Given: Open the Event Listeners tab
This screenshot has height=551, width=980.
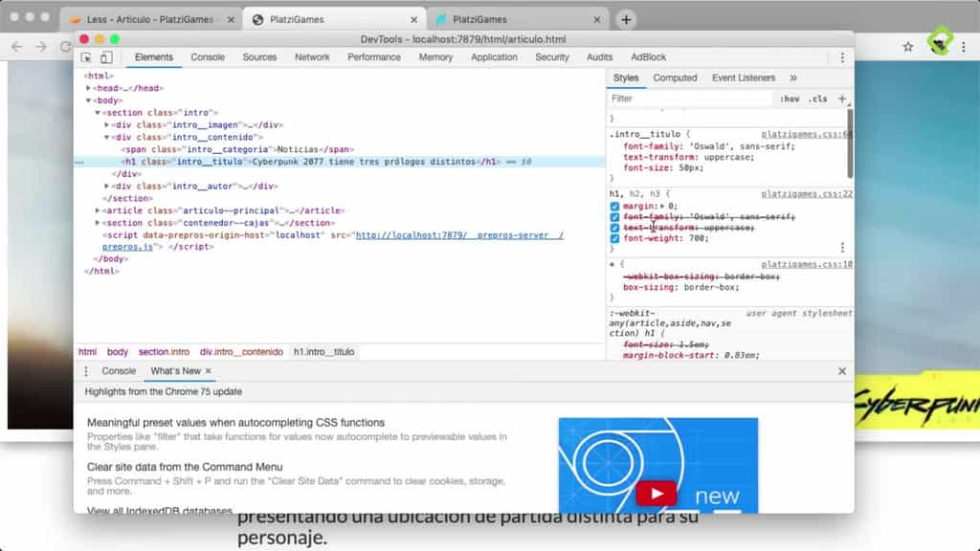Looking at the screenshot, I should 743,78.
